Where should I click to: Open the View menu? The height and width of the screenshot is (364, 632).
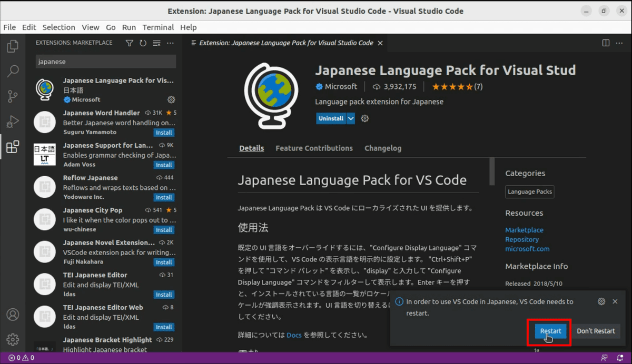(90, 27)
